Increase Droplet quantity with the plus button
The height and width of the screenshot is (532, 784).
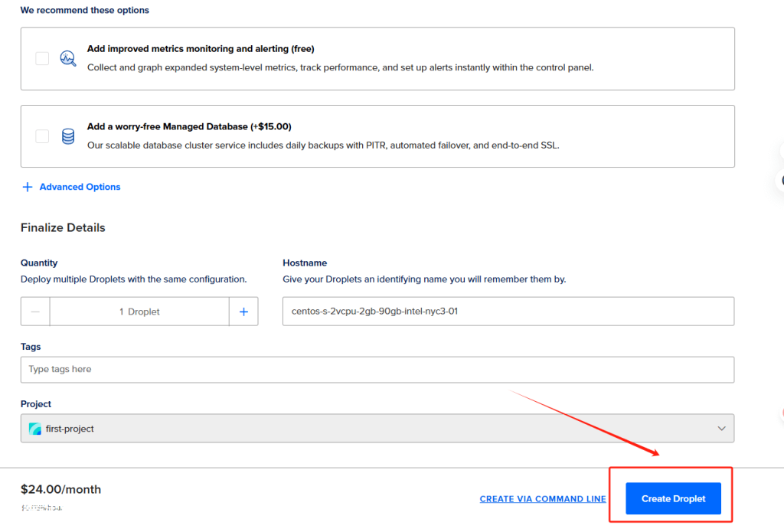point(243,312)
